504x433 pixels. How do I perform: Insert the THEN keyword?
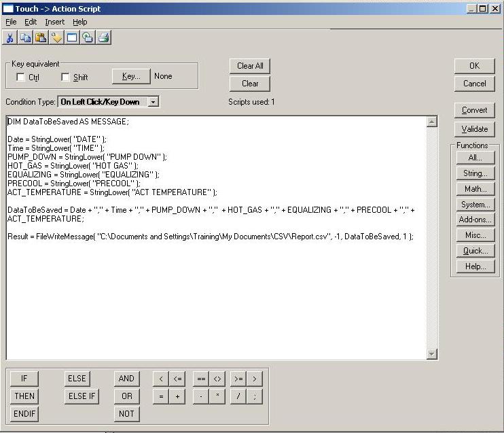coord(24,396)
